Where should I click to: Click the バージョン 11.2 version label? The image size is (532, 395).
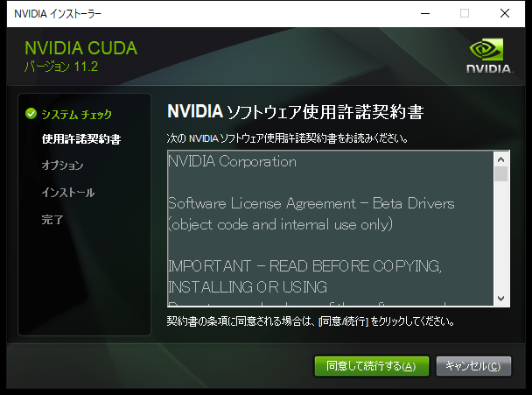pos(61,67)
